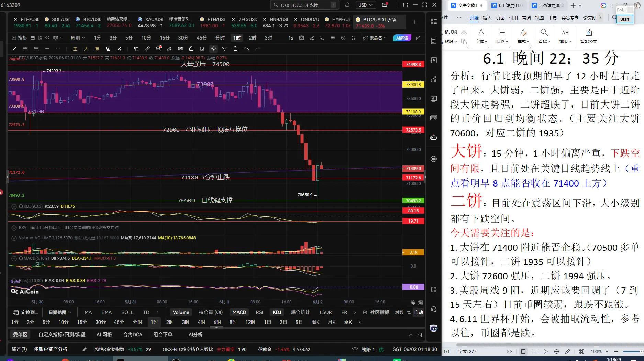The image size is (644, 361).
Task: Open the mail inbox icon in AiCoin header
Action: 385,5
